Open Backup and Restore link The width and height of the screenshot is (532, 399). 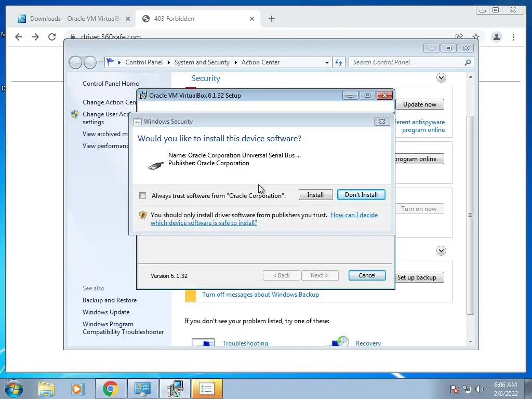[x=110, y=300]
